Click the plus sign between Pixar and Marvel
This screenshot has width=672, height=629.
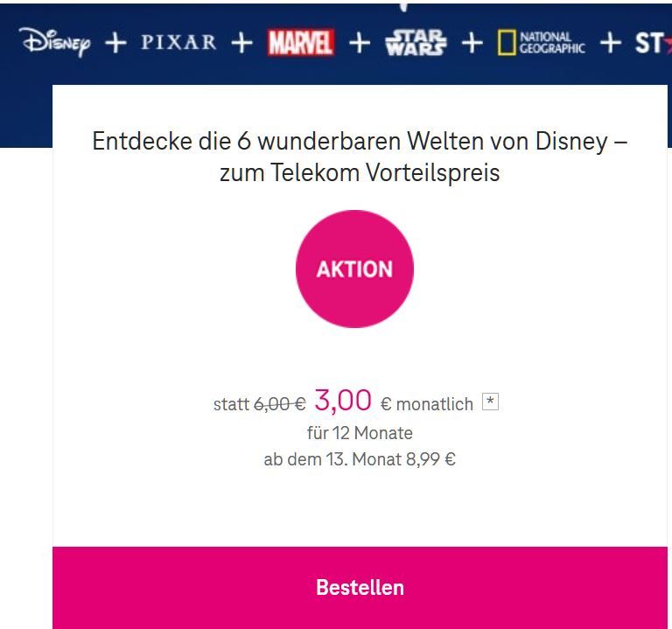(x=241, y=43)
